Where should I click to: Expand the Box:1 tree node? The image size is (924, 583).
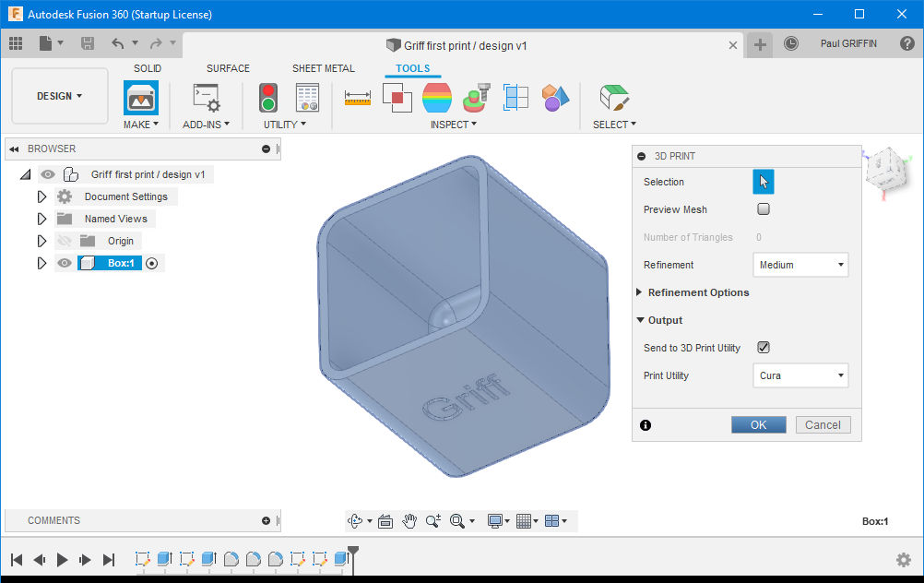41,264
